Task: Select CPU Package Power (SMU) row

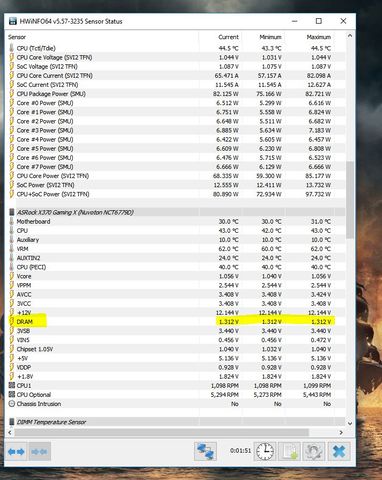Action: (x=176, y=94)
